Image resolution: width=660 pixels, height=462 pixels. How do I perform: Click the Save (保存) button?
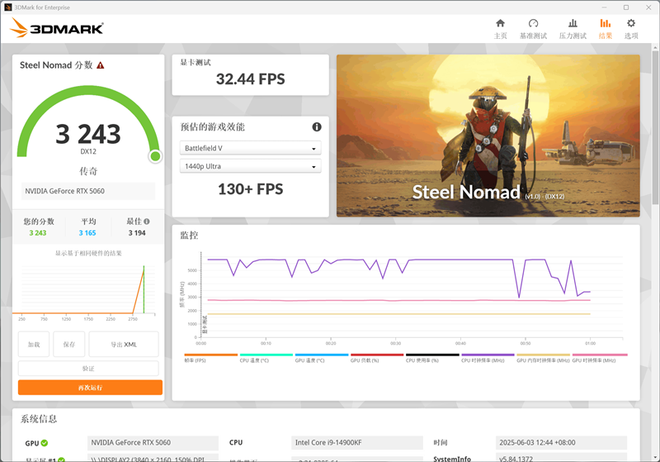coord(69,344)
